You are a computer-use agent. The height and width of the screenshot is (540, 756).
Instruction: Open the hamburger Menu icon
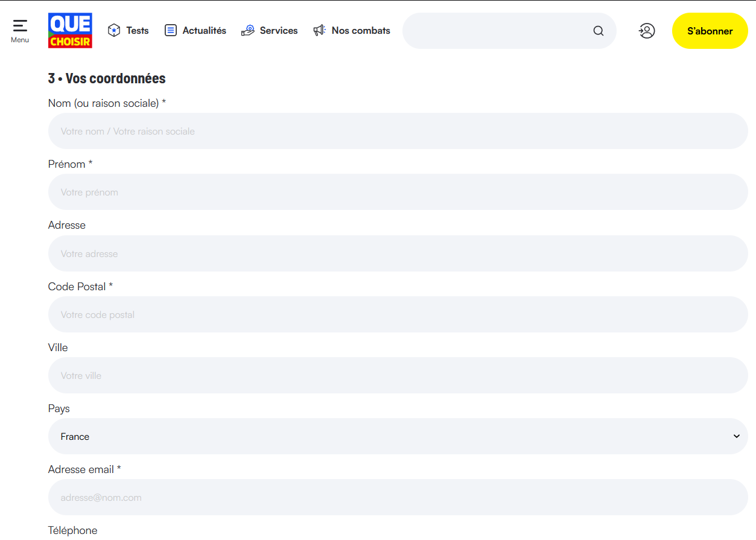(20, 25)
